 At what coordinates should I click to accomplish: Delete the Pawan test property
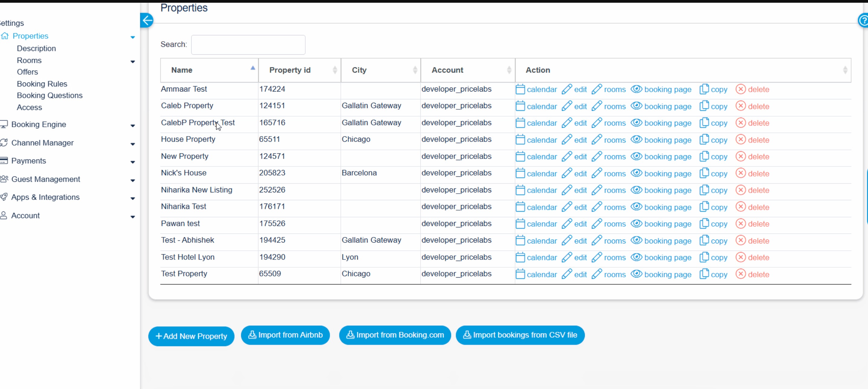[753, 224]
